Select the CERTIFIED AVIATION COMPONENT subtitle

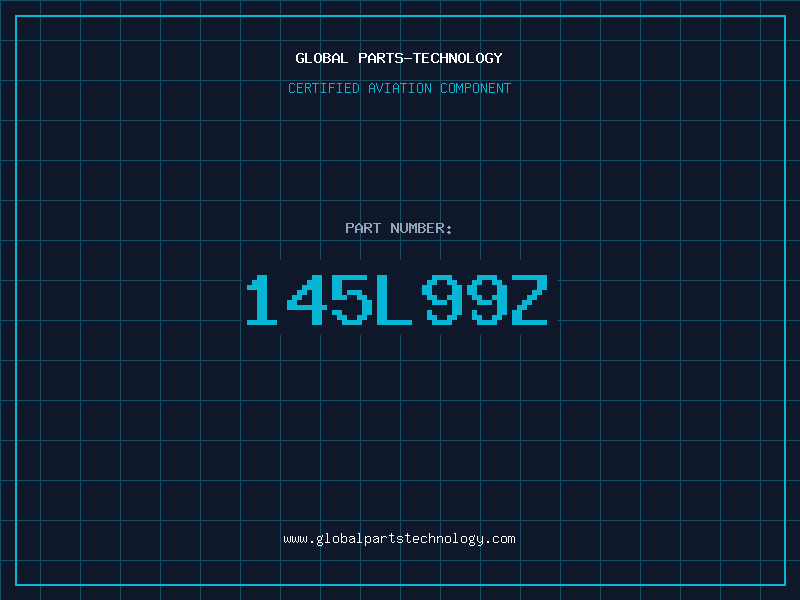pos(399,88)
